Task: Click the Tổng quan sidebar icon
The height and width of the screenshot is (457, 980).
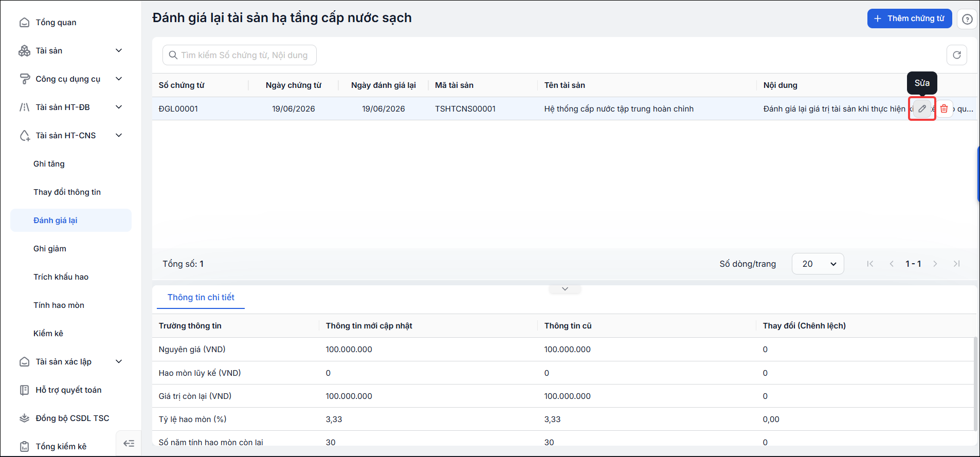Action: point(24,23)
